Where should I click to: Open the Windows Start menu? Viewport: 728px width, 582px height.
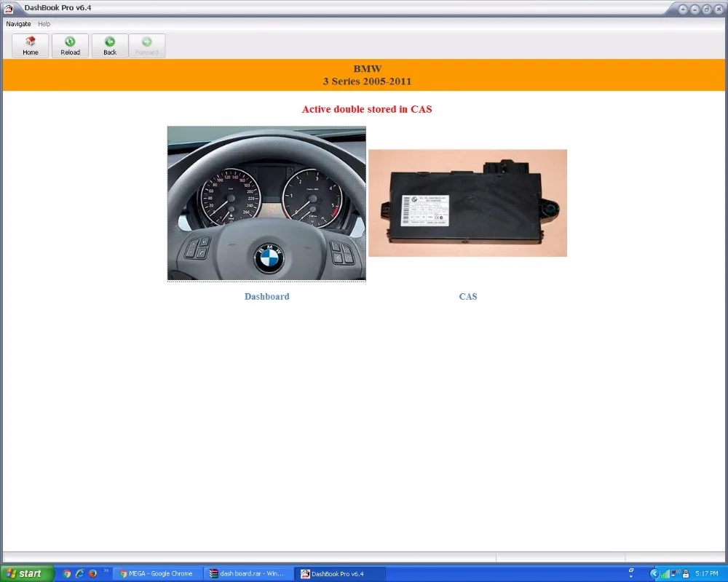(27, 573)
